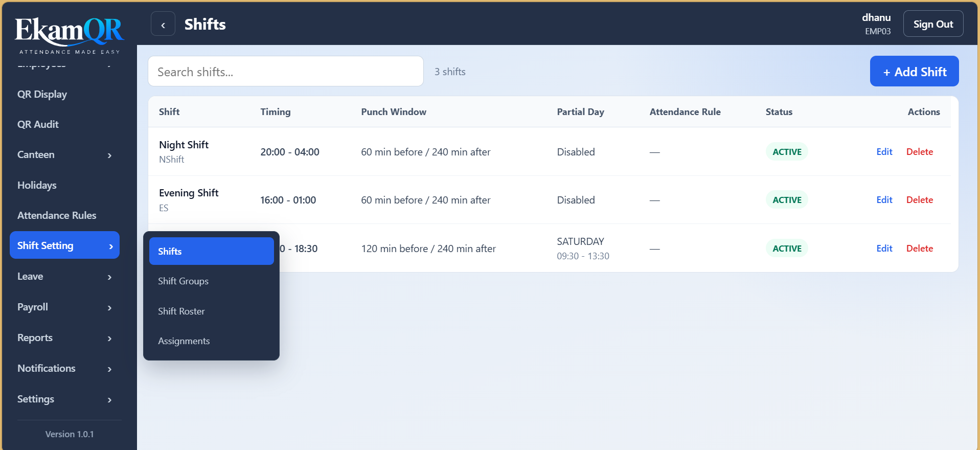Image resolution: width=980 pixels, height=450 pixels.
Task: Click the ACTIVE badge for Evening Shift
Action: tap(787, 200)
